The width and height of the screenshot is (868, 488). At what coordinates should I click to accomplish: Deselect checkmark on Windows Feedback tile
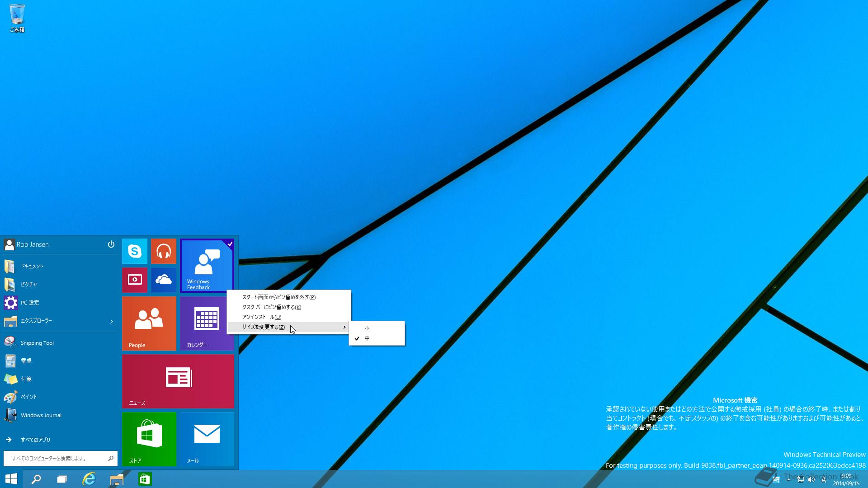tap(230, 244)
